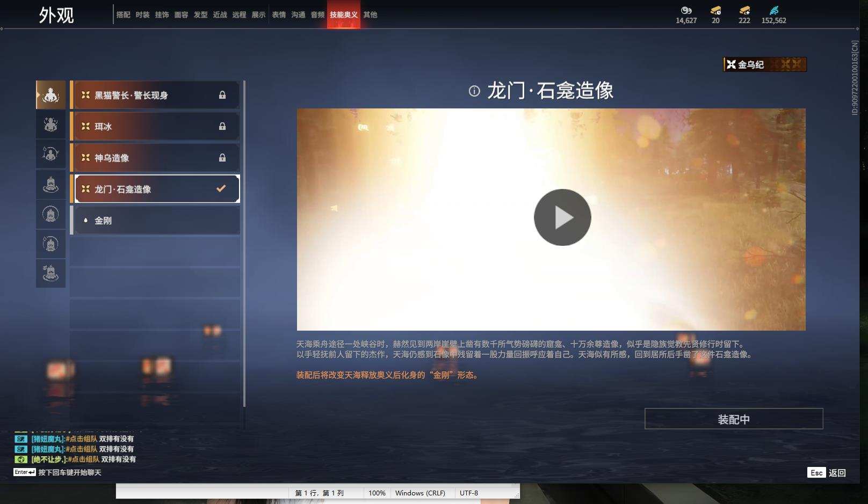Click the 152,562 currency amount

click(773, 20)
